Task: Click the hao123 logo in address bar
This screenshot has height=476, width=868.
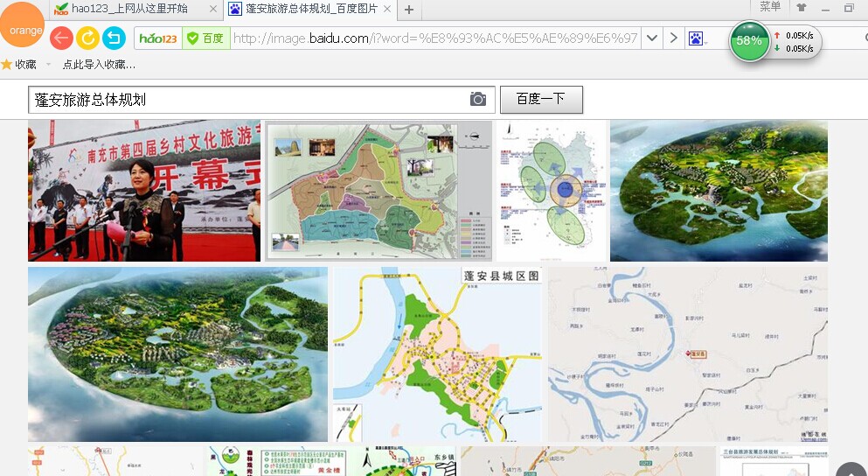Action: [x=158, y=38]
